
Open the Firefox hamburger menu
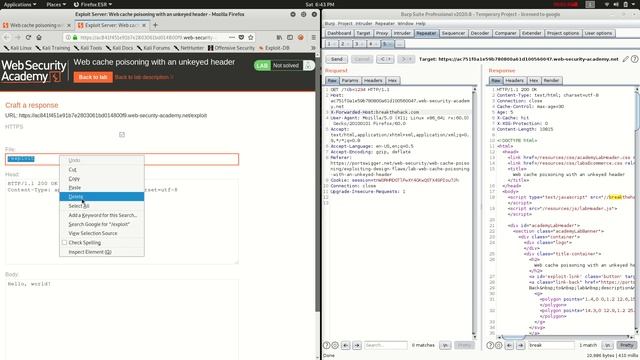click(313, 37)
